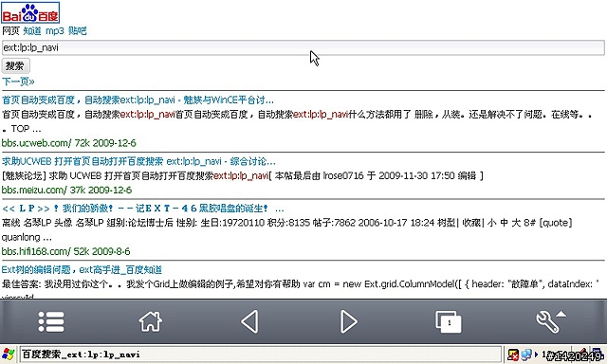Click the network computers tray icon
Viewport: 607px width, 364px height.
[526, 355]
